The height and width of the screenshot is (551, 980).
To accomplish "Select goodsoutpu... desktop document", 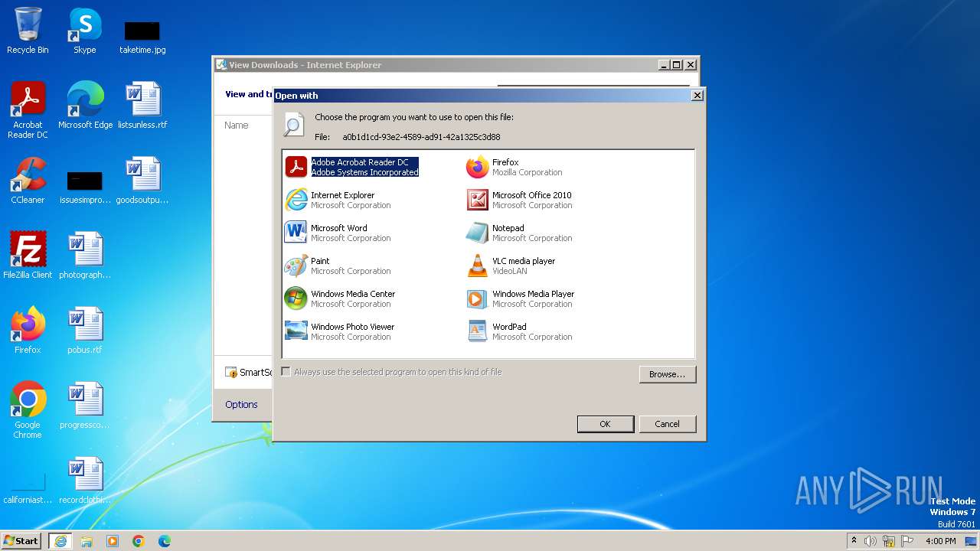I will click(142, 181).
